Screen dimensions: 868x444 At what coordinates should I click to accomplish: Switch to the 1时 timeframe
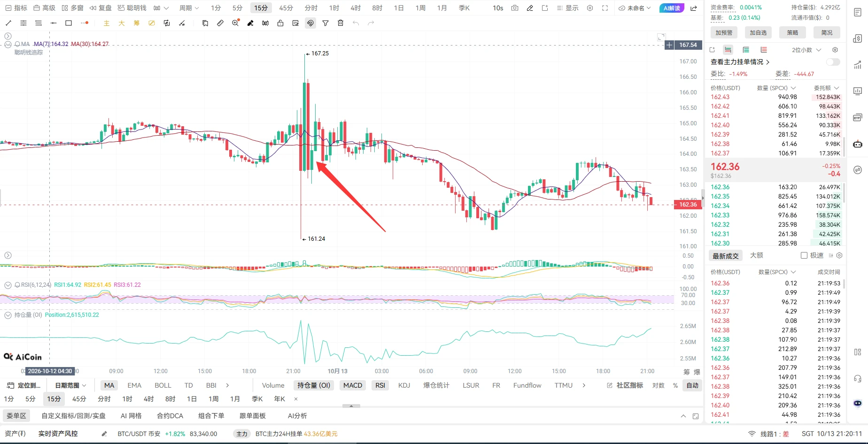tap(334, 8)
